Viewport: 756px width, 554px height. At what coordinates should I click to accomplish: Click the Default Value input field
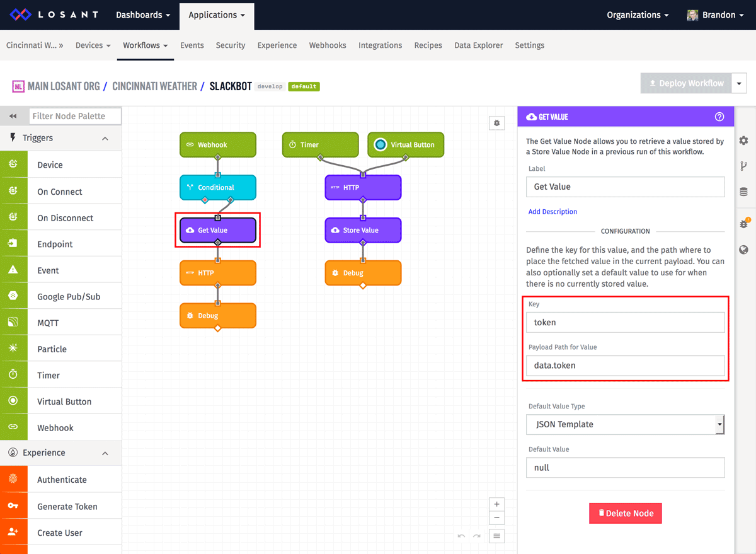point(626,468)
